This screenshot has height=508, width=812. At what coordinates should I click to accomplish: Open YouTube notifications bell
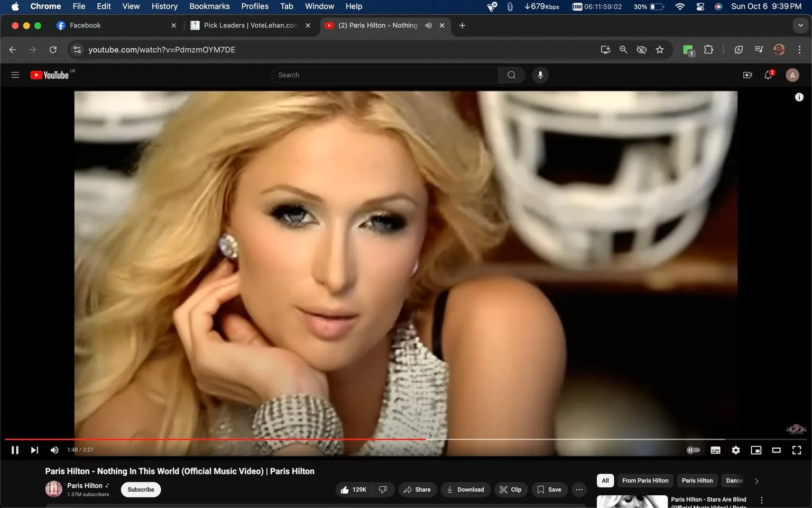point(769,75)
